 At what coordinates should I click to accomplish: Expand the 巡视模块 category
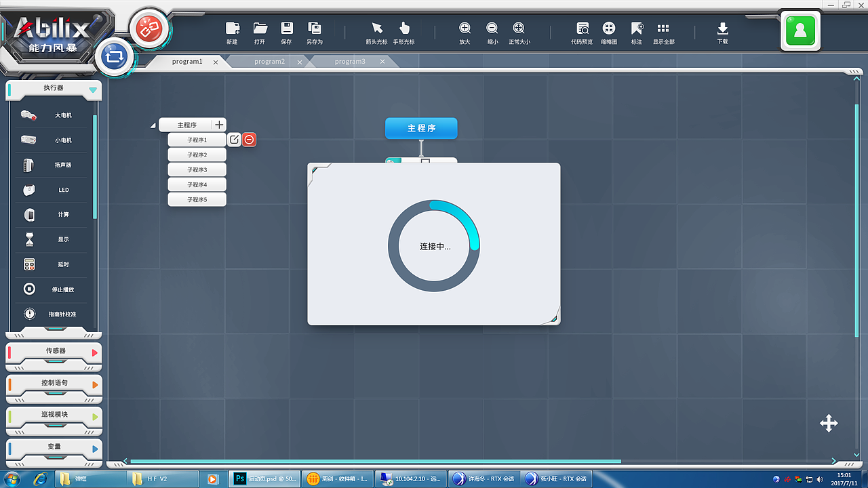click(95, 416)
